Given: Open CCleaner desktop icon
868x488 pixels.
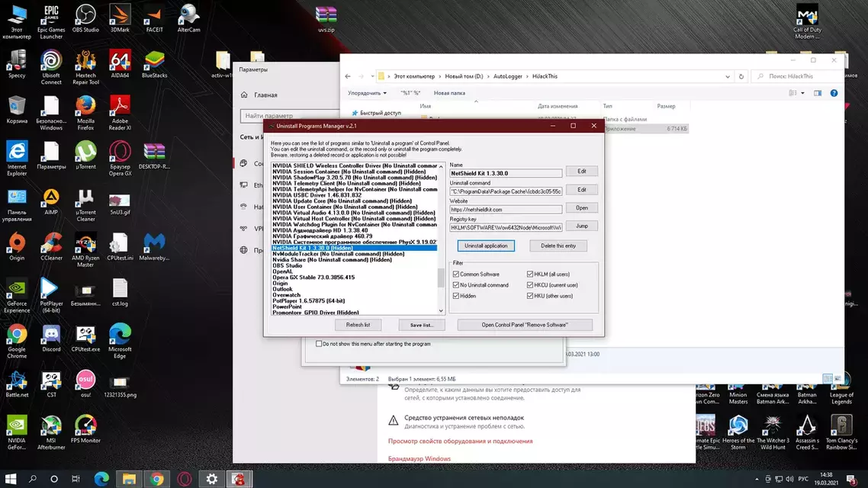Looking at the screenshot, I should pyautogui.click(x=51, y=246).
